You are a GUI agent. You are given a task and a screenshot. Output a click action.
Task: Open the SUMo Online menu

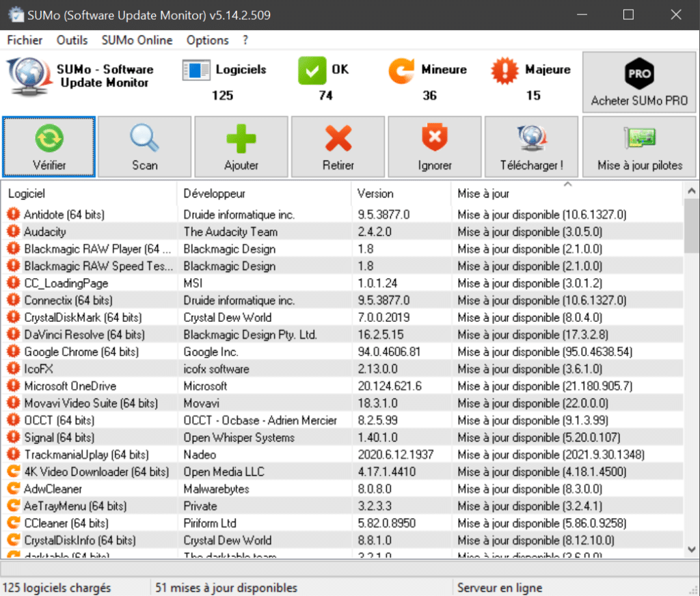(137, 40)
